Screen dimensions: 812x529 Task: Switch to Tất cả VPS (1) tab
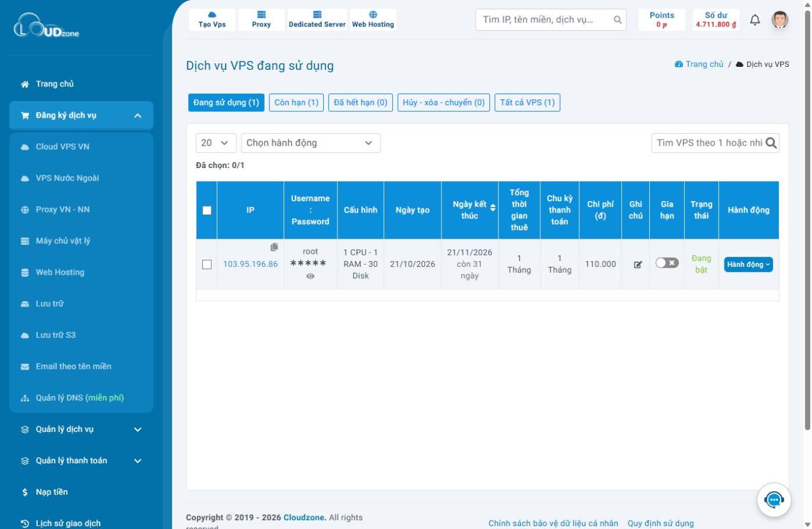pyautogui.click(x=527, y=102)
